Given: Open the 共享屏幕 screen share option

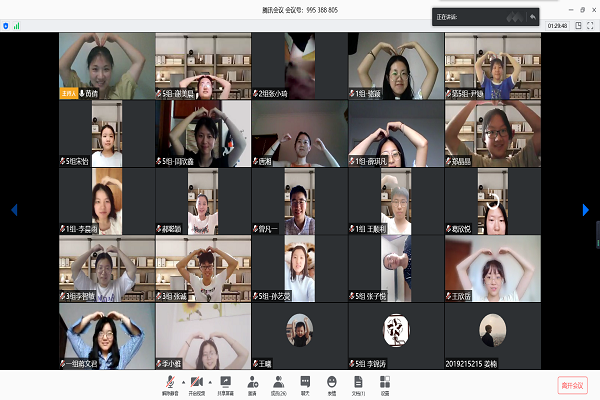Looking at the screenshot, I should click(x=226, y=381).
